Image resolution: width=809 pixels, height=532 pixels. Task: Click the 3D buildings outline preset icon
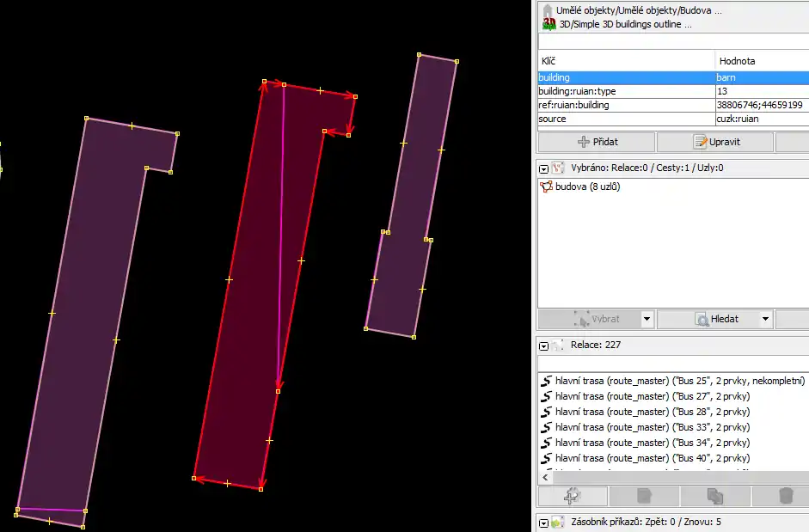548,24
